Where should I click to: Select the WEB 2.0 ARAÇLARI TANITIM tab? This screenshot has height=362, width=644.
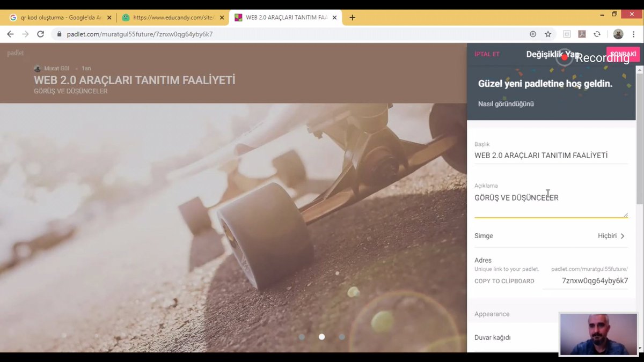(x=286, y=17)
